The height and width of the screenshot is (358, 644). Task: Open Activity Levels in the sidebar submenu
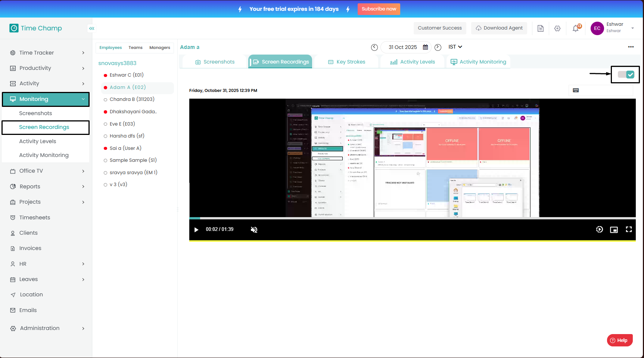(x=37, y=141)
